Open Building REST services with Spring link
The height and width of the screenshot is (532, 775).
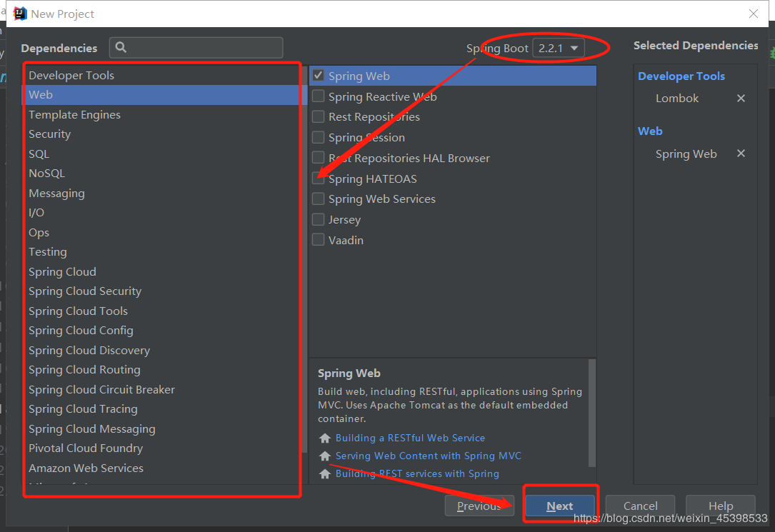click(x=417, y=473)
